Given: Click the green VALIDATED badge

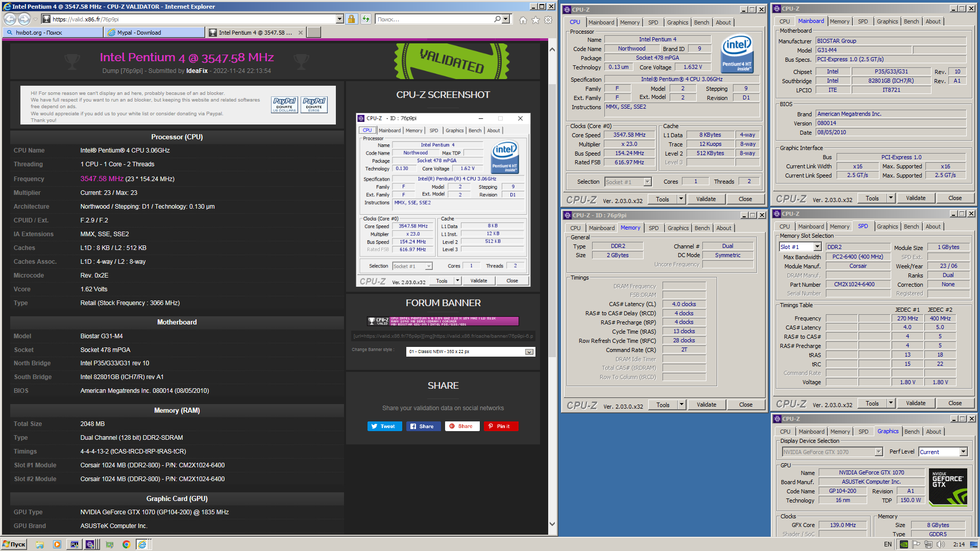Looking at the screenshot, I should point(452,61).
